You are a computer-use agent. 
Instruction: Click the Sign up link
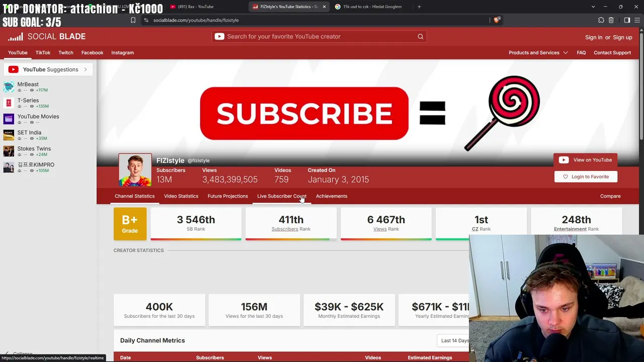622,37
